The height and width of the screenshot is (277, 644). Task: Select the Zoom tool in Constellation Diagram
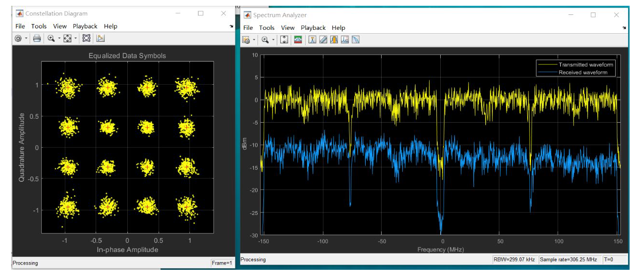(x=51, y=38)
